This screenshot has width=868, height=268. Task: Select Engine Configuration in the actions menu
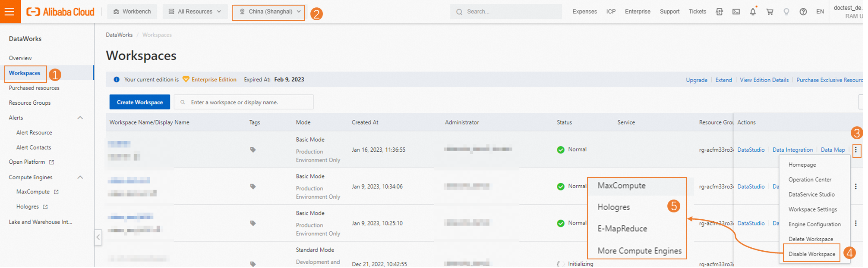point(814,224)
